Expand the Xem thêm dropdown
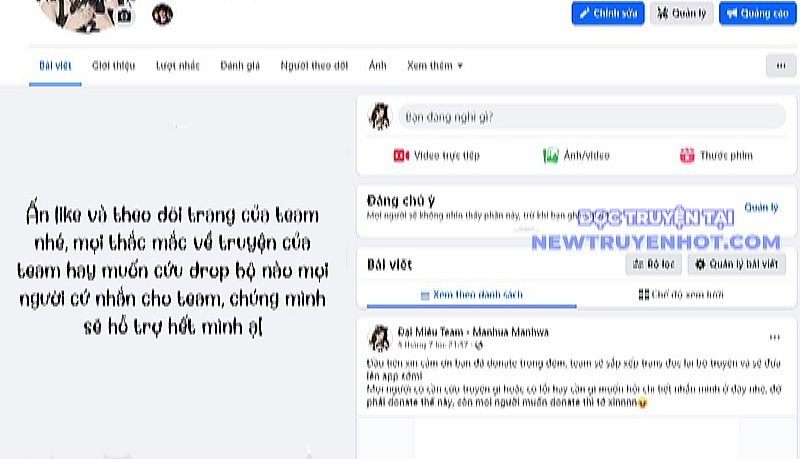 [x=435, y=66]
